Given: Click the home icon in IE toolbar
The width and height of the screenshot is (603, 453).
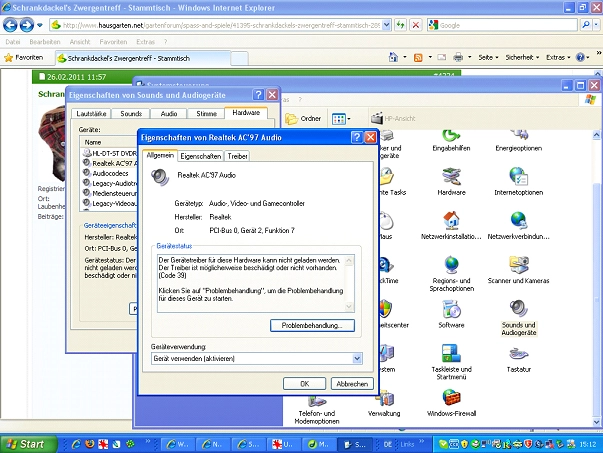Looking at the screenshot, I should 393,57.
